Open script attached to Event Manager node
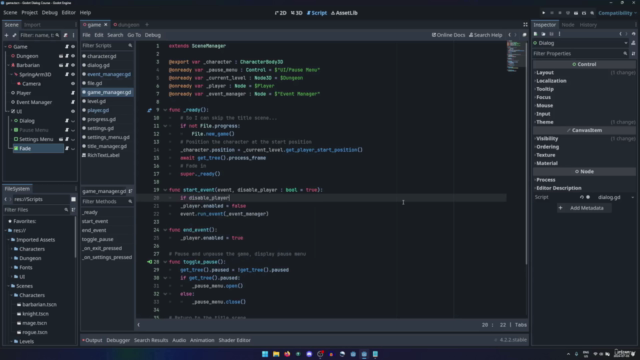This screenshot has width=640, height=360. coord(73,102)
